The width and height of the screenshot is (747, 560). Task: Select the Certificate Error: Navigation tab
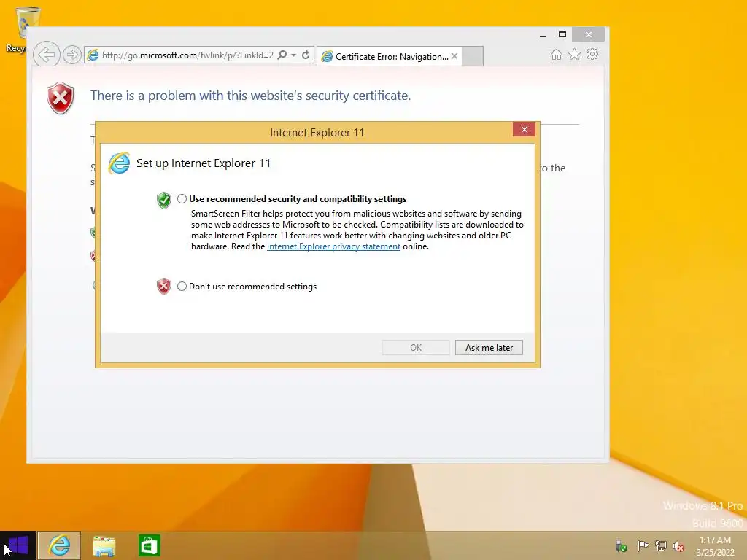coord(389,56)
